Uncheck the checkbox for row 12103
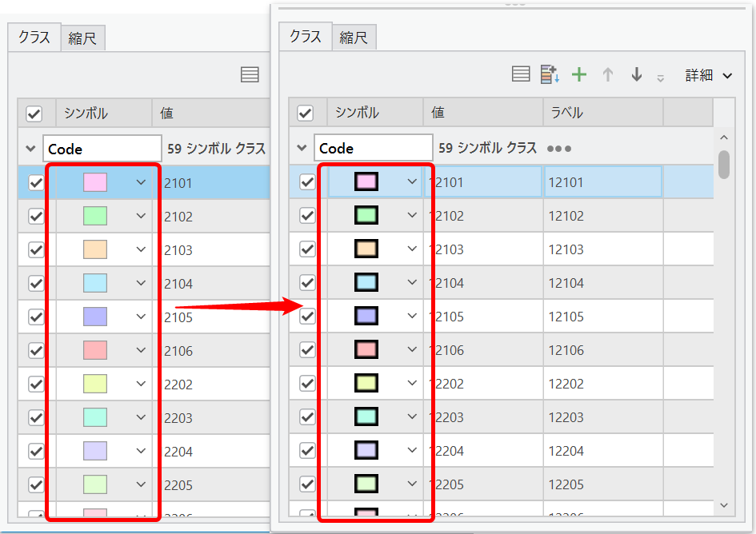The height and width of the screenshot is (534, 756). 307,249
